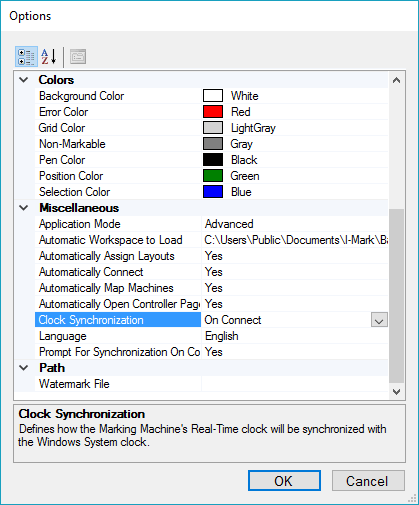Click the Watermark File value field

coord(295,384)
